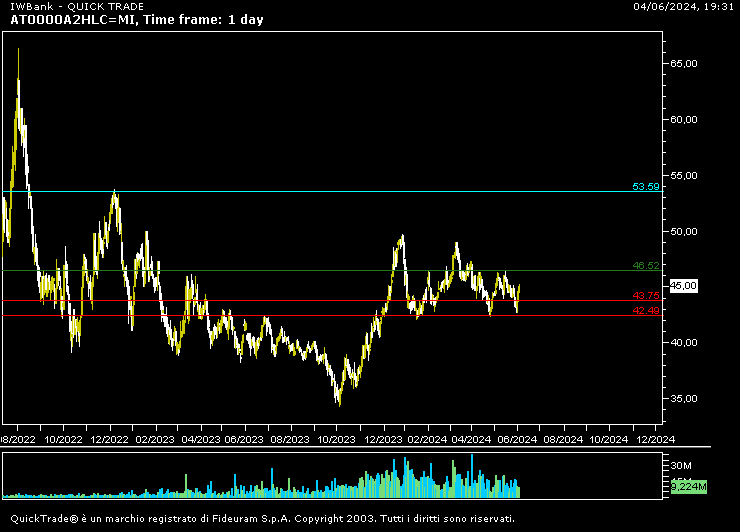Click the 60,00 price axis label
The image size is (740, 532).
[x=683, y=119]
